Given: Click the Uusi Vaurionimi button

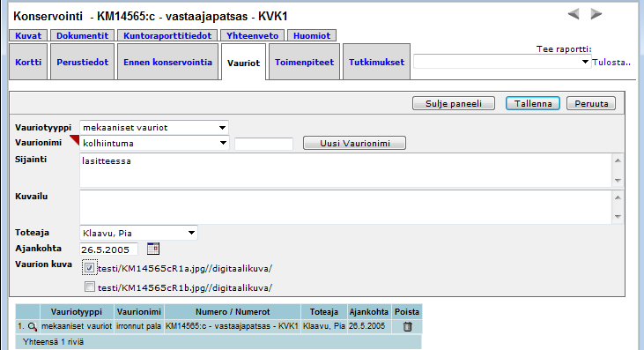Looking at the screenshot, I should 354,144.
